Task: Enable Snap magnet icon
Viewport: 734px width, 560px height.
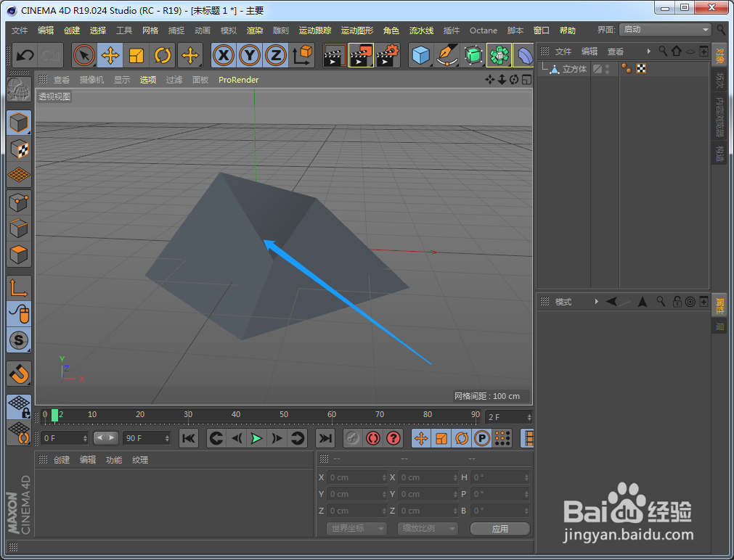Action: pos(19,374)
